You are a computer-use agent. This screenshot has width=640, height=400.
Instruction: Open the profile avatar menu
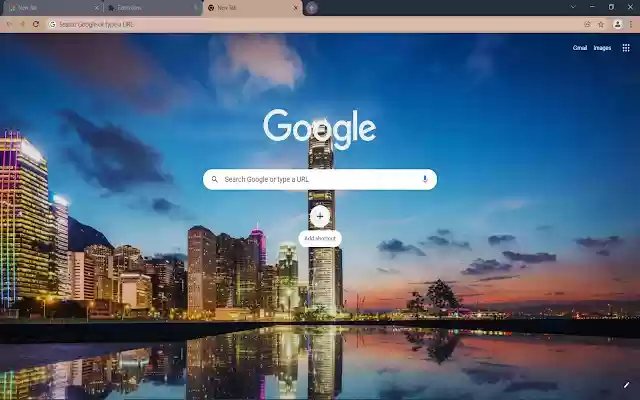[618, 24]
